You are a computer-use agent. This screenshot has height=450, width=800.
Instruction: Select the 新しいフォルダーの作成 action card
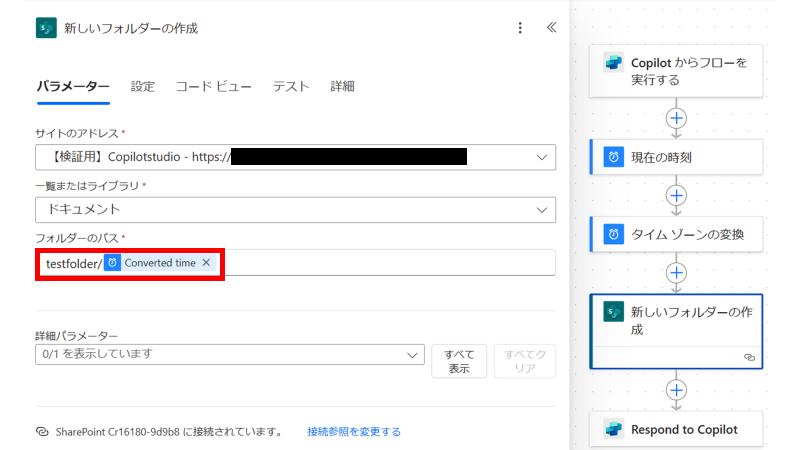click(x=676, y=331)
